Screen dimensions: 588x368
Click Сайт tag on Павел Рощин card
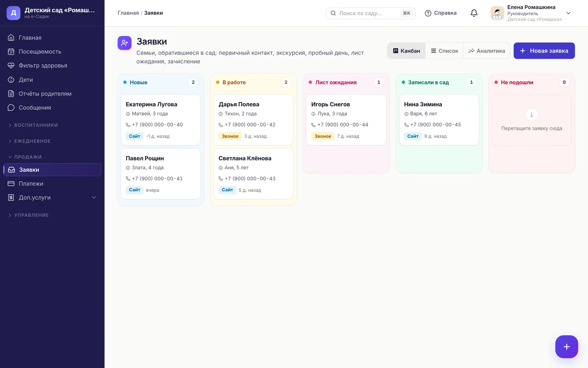coord(135,190)
